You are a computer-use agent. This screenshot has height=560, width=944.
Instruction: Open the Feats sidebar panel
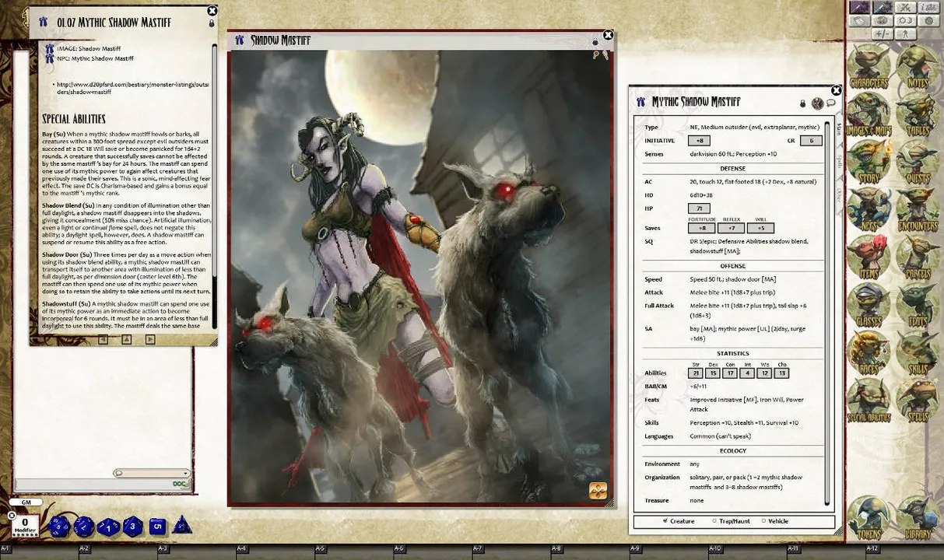point(917,306)
